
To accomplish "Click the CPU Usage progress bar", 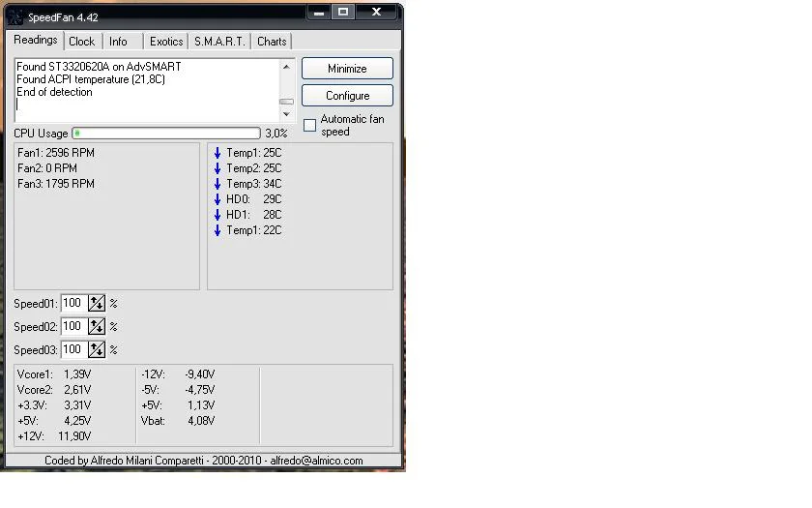I will [x=166, y=134].
